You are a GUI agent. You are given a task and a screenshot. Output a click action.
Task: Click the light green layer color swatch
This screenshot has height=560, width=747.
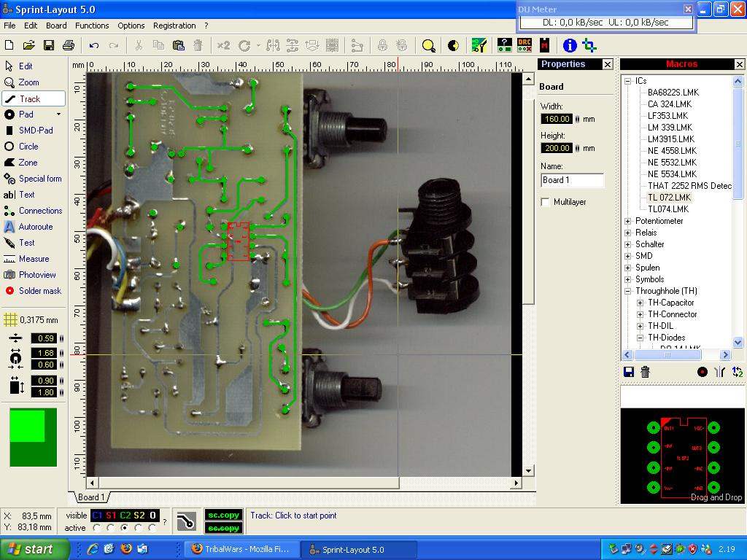coord(27,425)
